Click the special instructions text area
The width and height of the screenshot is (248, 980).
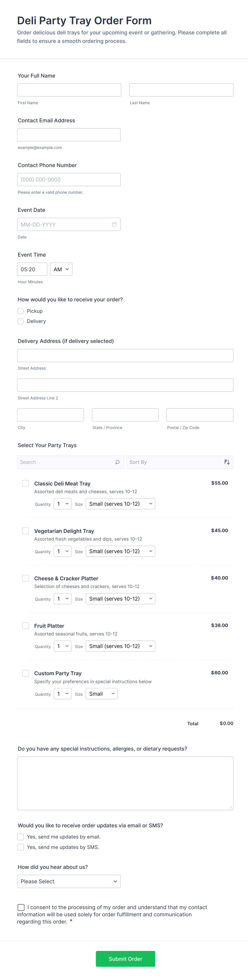coord(125,783)
